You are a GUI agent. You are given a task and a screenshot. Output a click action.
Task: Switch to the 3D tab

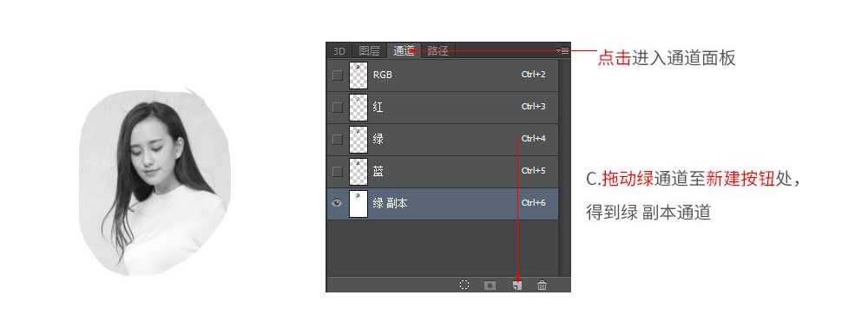(339, 51)
